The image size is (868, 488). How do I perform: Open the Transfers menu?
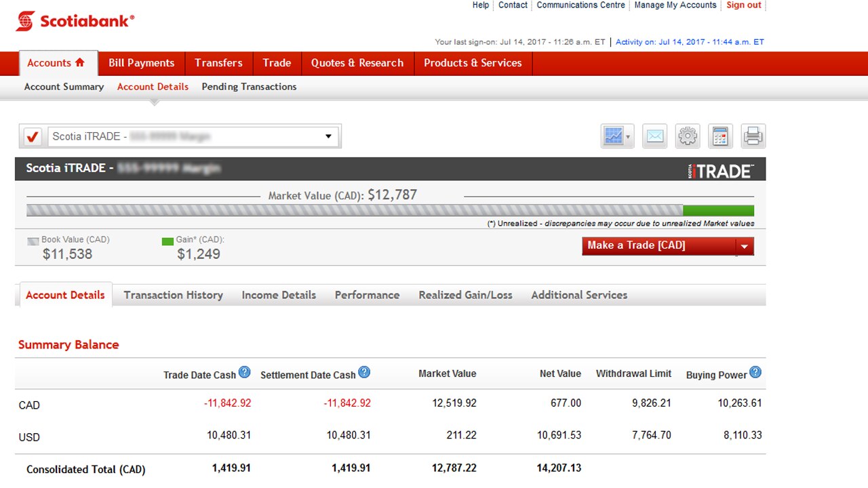click(x=218, y=63)
